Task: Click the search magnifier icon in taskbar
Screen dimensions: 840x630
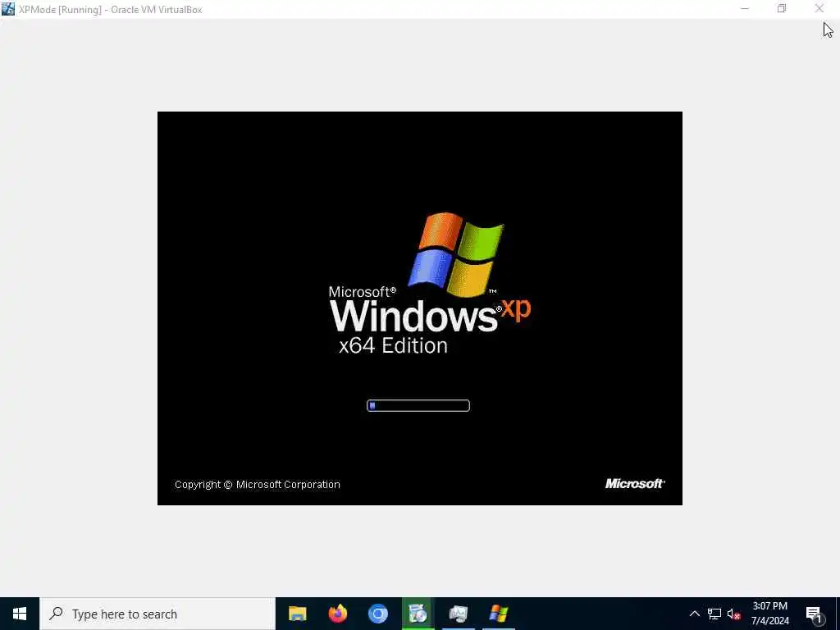Action: [56, 614]
